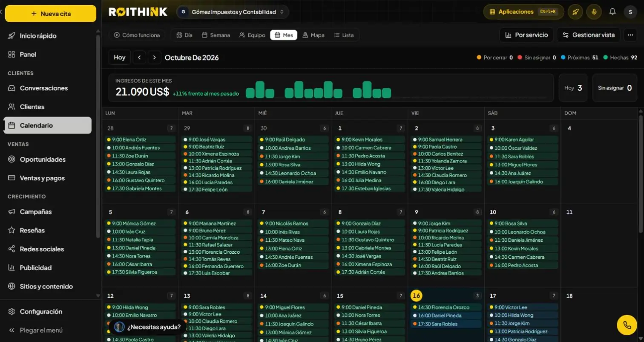644x342 pixels.
Task: Go to the next month with the chevron
Action: tap(154, 58)
